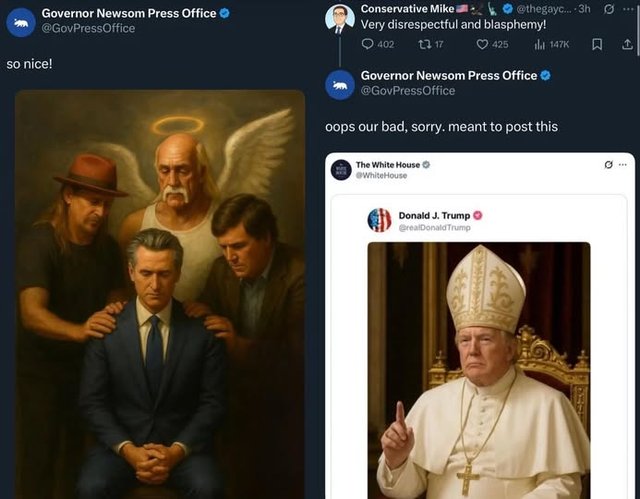Like the 'Very disrespectful and blasphemy!' tweet

[x=483, y=44]
